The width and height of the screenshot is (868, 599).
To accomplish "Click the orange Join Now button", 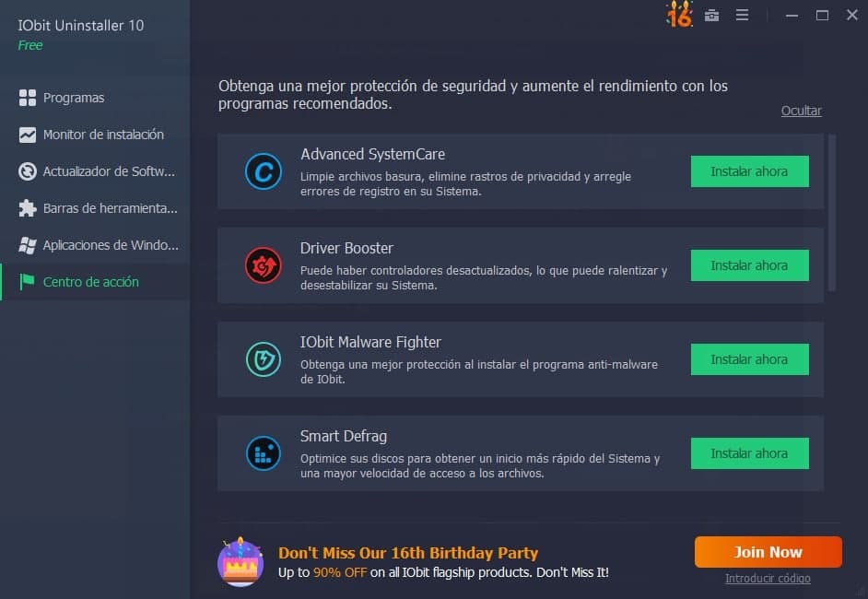I will (x=768, y=552).
